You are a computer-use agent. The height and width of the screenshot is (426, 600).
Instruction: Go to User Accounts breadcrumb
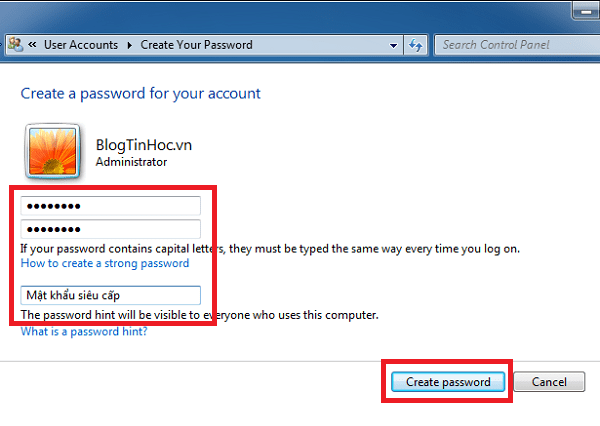pyautogui.click(x=80, y=45)
